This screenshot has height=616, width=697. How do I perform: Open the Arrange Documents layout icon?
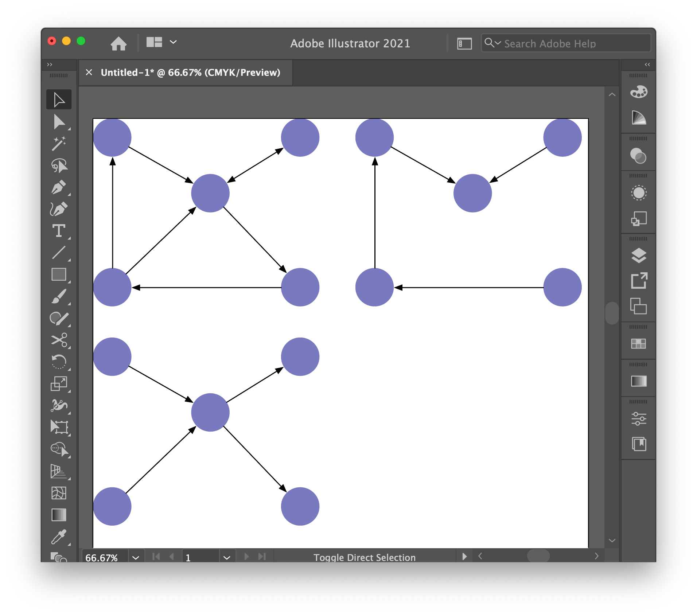(154, 42)
